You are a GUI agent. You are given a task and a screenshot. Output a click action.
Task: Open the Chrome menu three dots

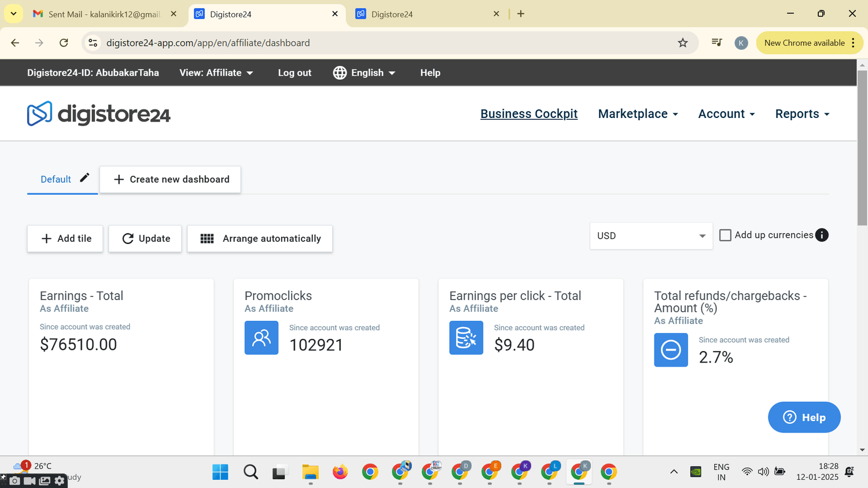pos(853,43)
